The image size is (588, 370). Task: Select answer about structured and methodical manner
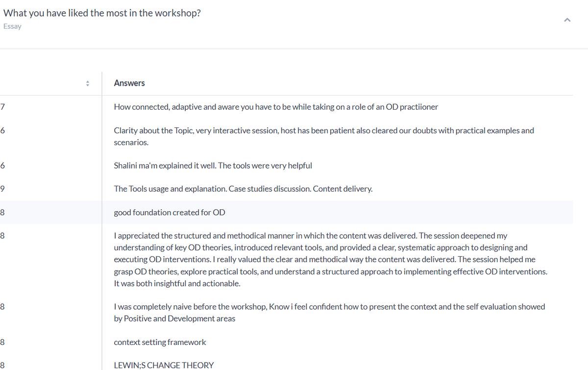pos(330,260)
